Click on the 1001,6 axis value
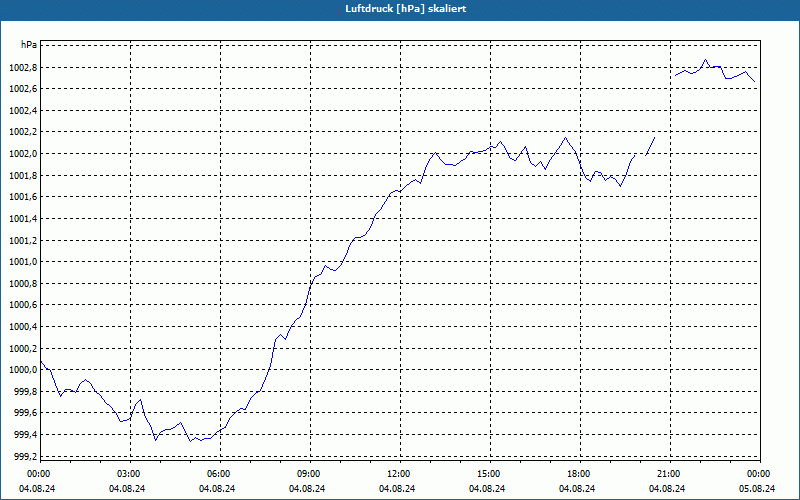 (x=23, y=197)
